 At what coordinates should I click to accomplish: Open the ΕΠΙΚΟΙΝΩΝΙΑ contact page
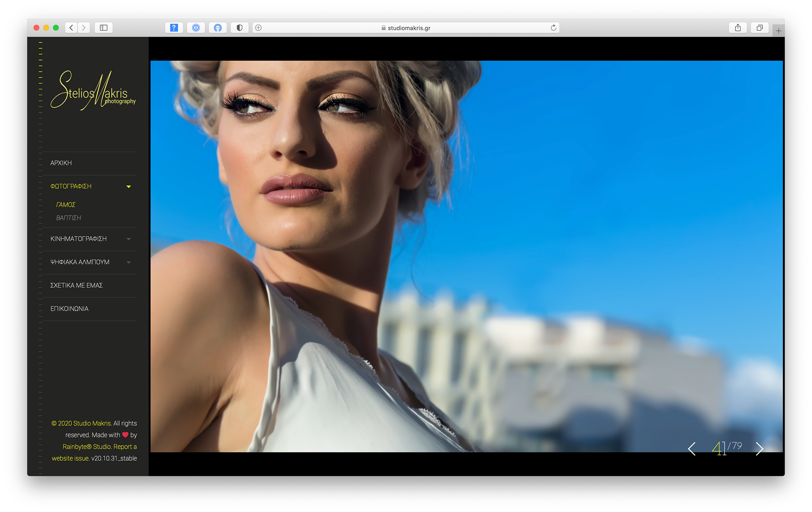(69, 308)
